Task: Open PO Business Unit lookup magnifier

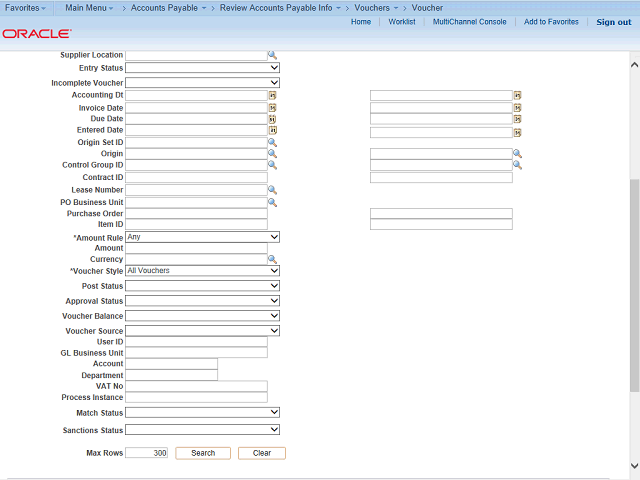Action: [272, 202]
